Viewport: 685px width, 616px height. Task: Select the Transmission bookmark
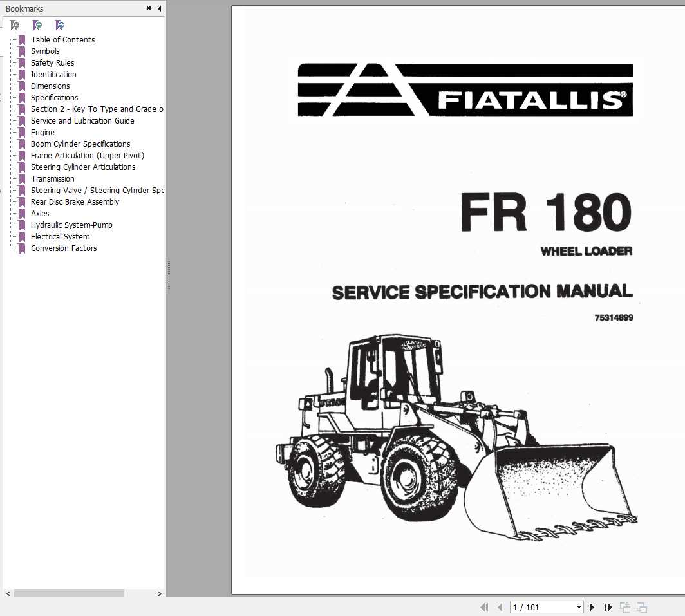(52, 178)
